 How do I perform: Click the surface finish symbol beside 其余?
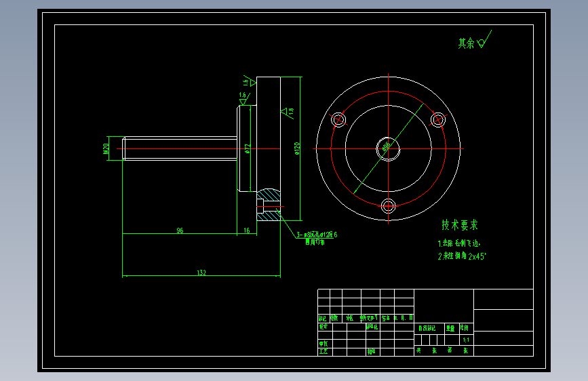pyautogui.click(x=484, y=39)
